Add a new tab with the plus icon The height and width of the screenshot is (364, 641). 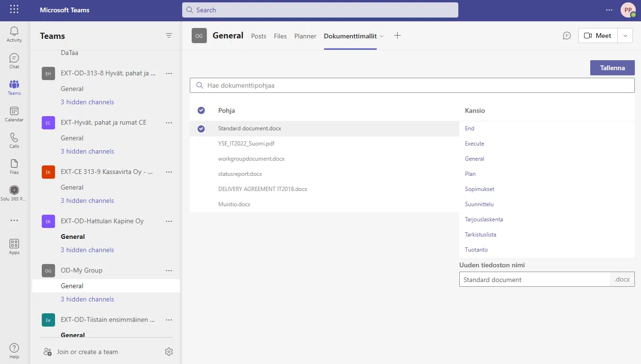pyautogui.click(x=398, y=36)
